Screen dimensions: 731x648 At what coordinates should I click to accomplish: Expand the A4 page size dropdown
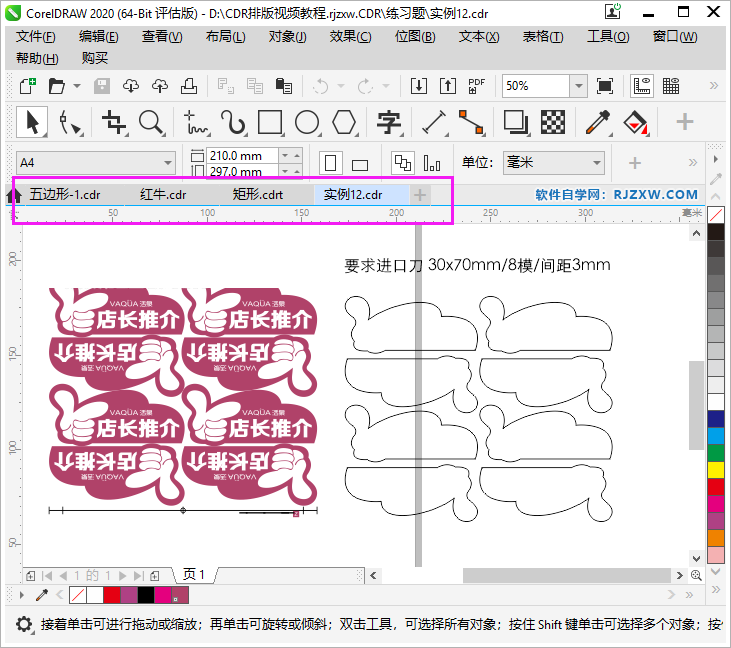click(x=167, y=163)
